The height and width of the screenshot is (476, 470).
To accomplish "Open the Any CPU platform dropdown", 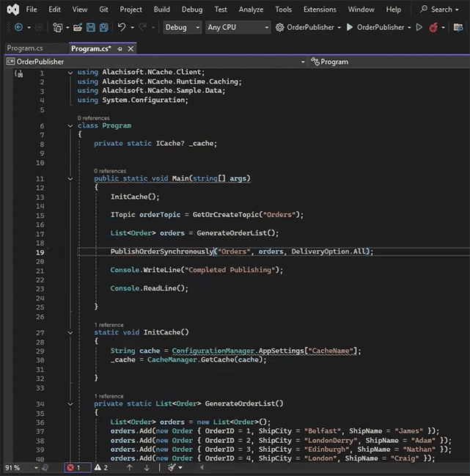I will click(238, 27).
